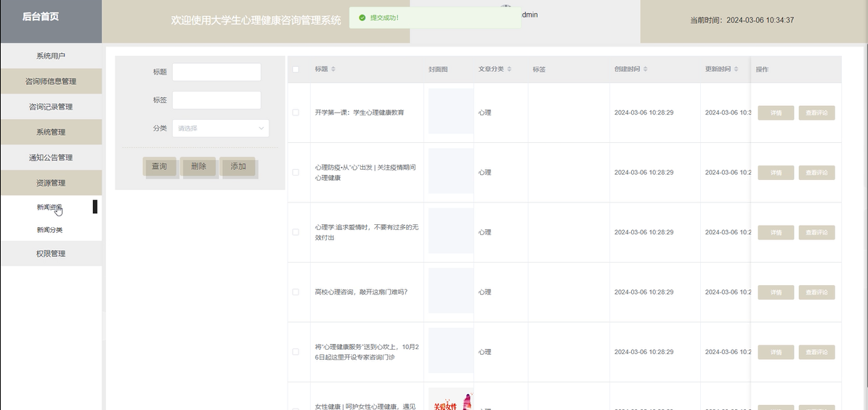
Task: Check the row 心理学:追求爱情时
Action: click(x=296, y=231)
